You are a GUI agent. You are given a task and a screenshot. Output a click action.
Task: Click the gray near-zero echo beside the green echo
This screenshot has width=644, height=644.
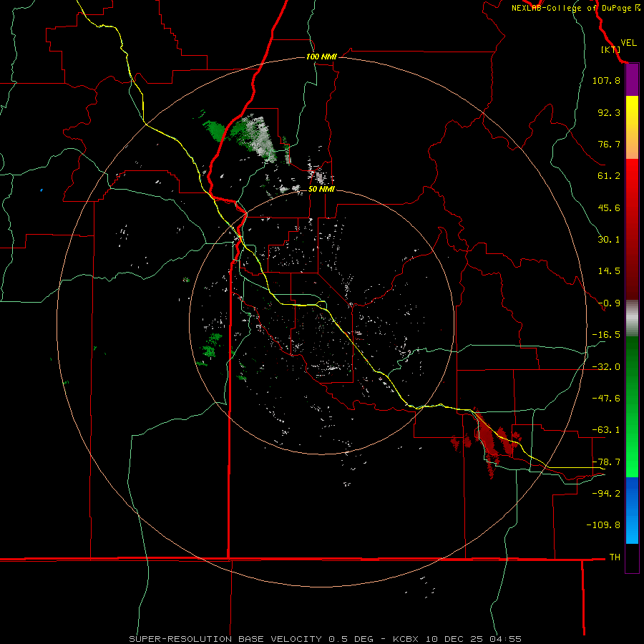coord(262,140)
